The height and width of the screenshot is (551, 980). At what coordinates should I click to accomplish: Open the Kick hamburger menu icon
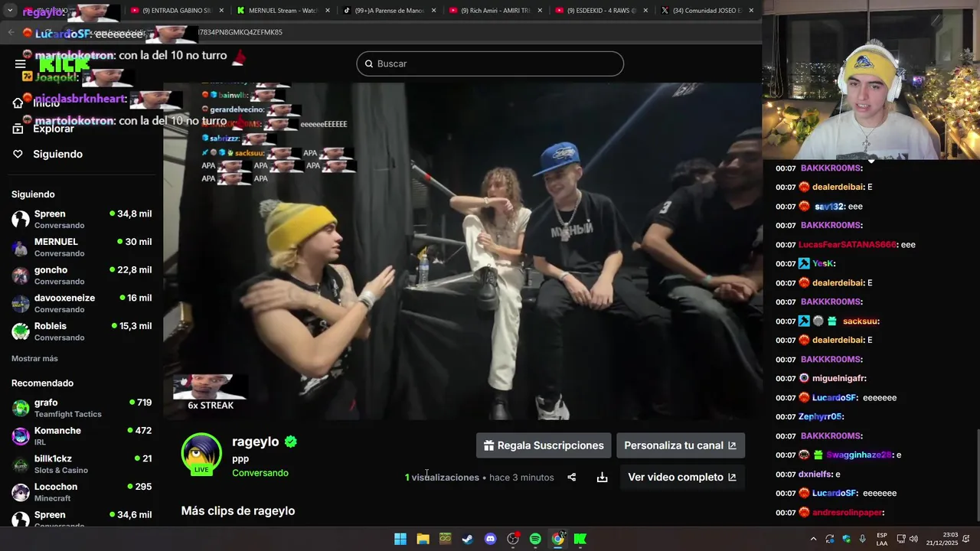coord(21,64)
